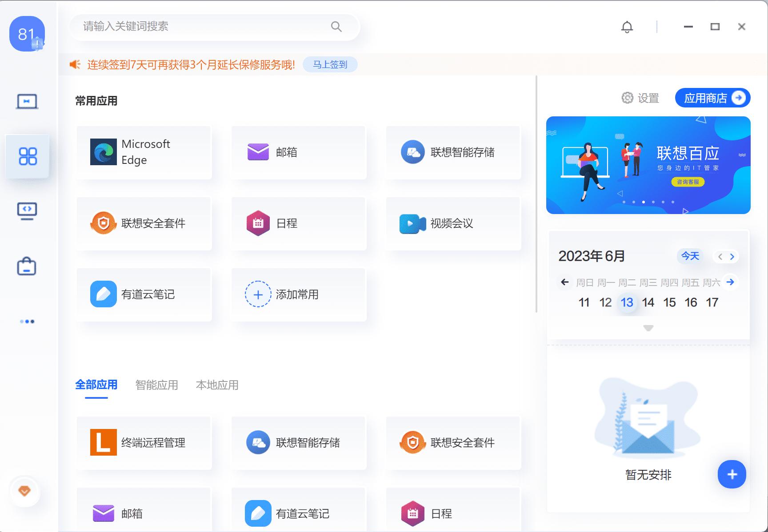
Task: Click the 马上签到 sign-in button
Action: pyautogui.click(x=330, y=64)
